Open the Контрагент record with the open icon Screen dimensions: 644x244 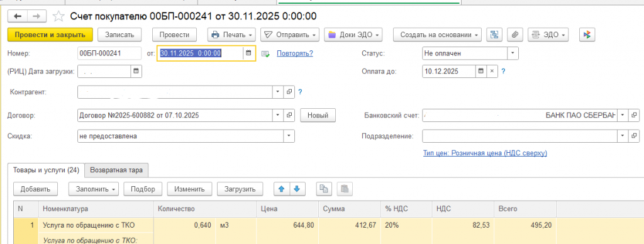point(289,92)
